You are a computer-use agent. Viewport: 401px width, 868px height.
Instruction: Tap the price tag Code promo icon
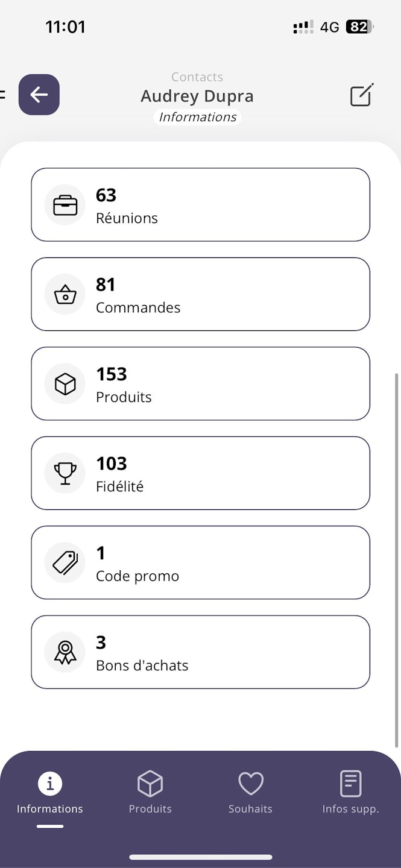pos(65,563)
